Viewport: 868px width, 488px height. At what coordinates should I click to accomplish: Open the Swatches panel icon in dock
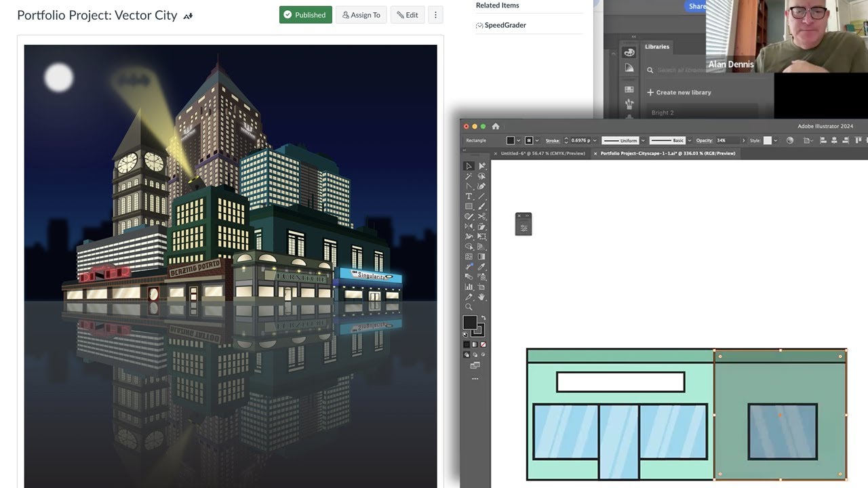point(629,88)
